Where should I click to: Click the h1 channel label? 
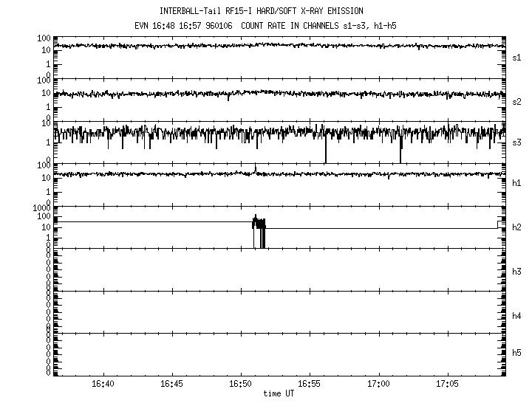point(517,184)
